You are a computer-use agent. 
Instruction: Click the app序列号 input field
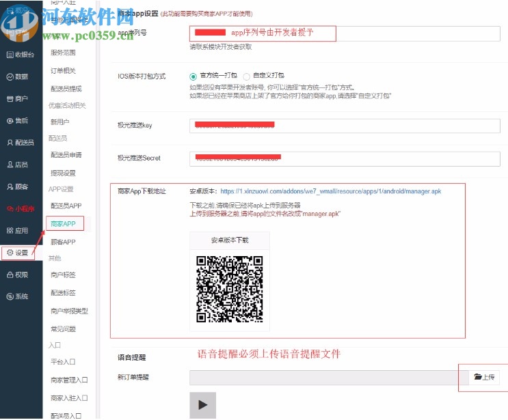[x=345, y=33]
